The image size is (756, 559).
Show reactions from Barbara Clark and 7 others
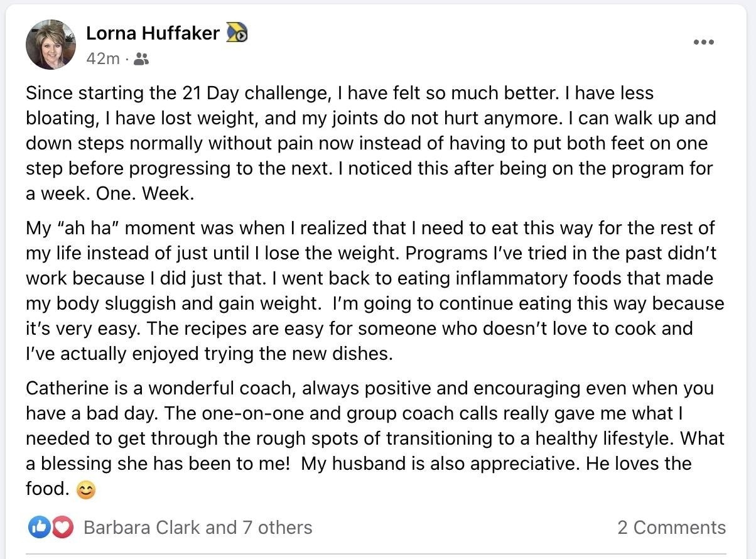click(x=198, y=528)
